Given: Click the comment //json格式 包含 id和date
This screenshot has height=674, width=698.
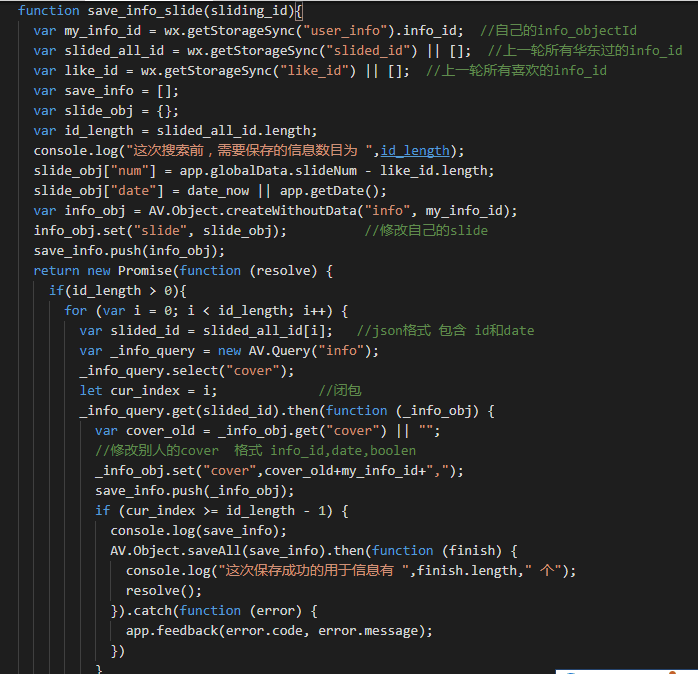Looking at the screenshot, I should (x=446, y=331).
